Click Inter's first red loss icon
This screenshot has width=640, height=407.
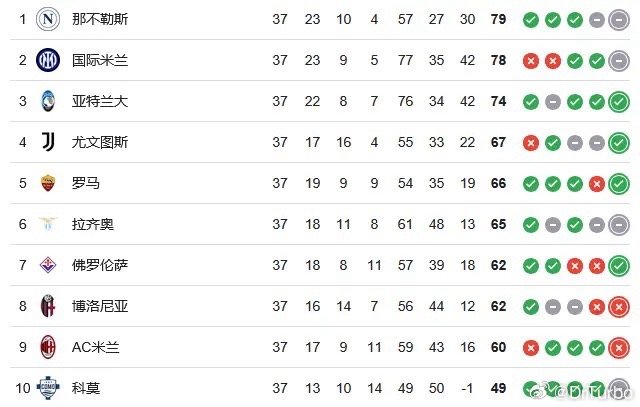(531, 61)
